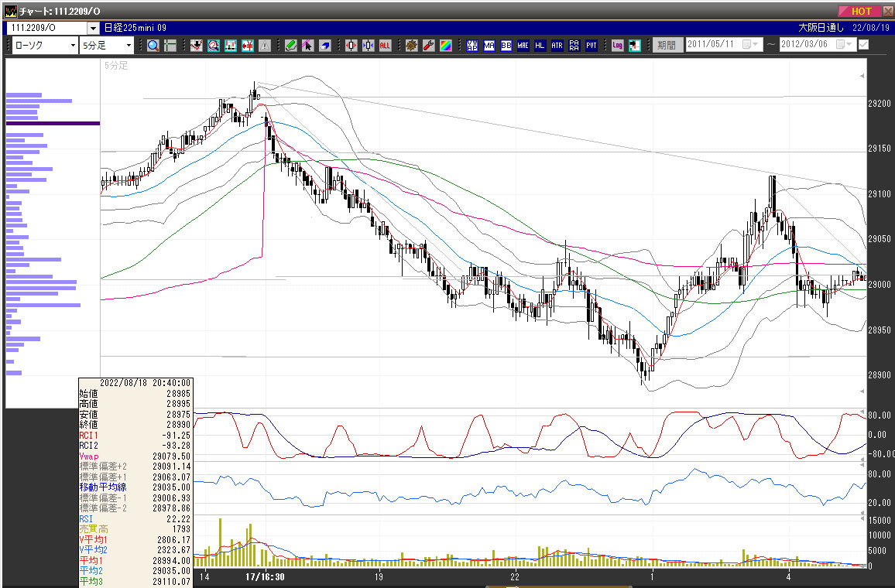Viewport: 895px width, 588px height.
Task: Click the arrow panel layout icon
Action: click(635, 46)
